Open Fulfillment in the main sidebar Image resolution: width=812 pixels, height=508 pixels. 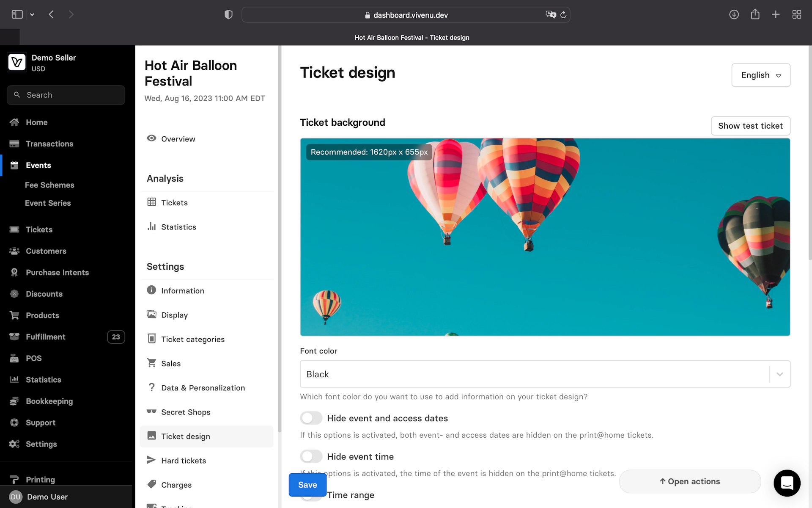(46, 337)
